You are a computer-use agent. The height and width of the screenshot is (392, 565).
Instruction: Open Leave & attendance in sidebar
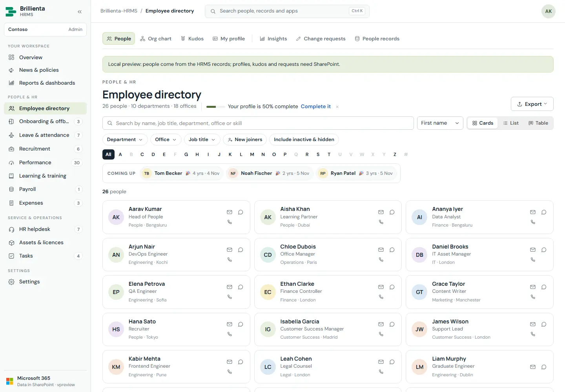tap(45, 135)
